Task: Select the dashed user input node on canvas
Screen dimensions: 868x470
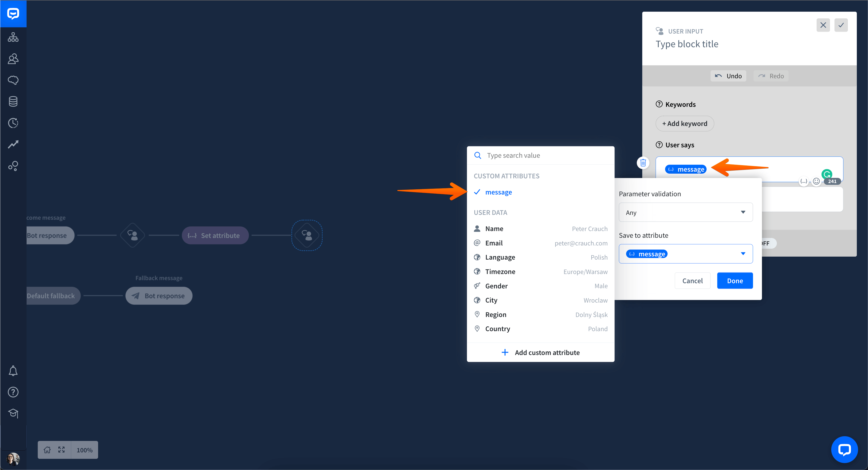Action: click(x=307, y=235)
